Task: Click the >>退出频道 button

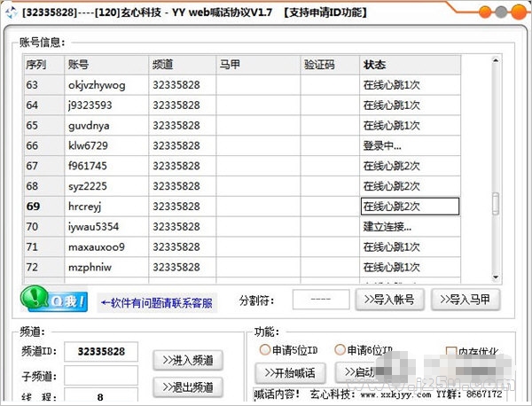Action: 188,387
